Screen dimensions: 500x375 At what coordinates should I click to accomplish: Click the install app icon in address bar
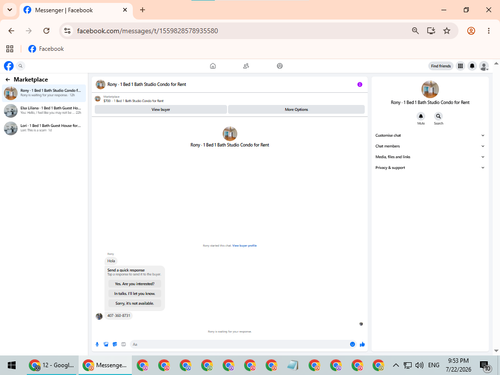click(x=431, y=31)
